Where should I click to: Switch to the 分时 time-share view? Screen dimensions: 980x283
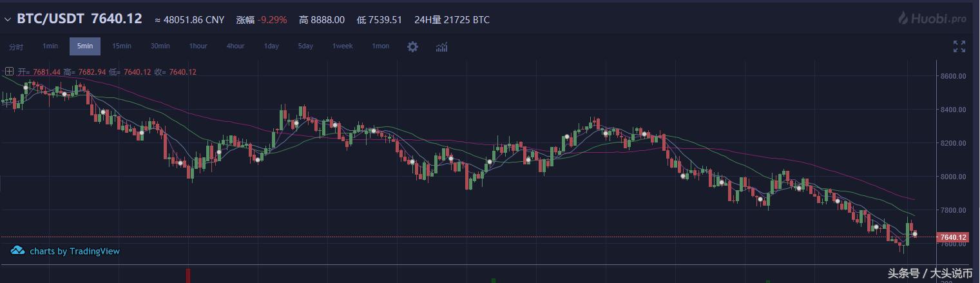click(16, 46)
